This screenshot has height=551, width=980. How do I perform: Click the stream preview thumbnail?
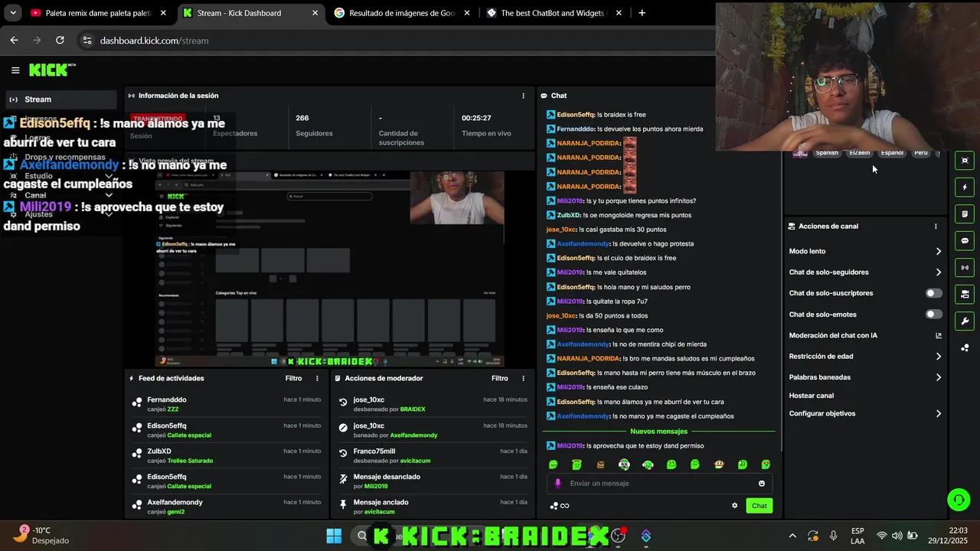pos(330,269)
